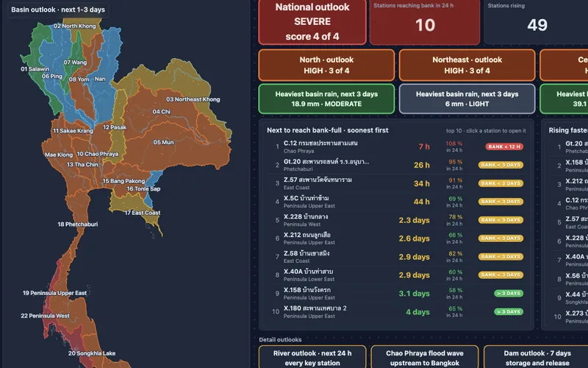Viewport: 588px width, 368px height.
Task: Open station X.180 row in bank-full list
Action: tap(398, 311)
